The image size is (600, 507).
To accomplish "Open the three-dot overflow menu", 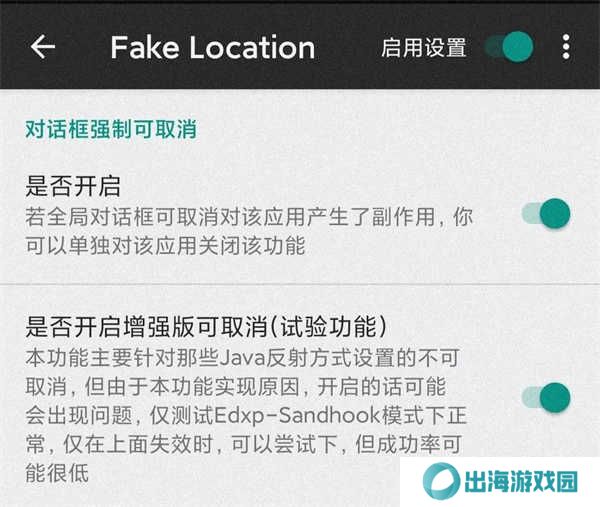I will 566,47.
